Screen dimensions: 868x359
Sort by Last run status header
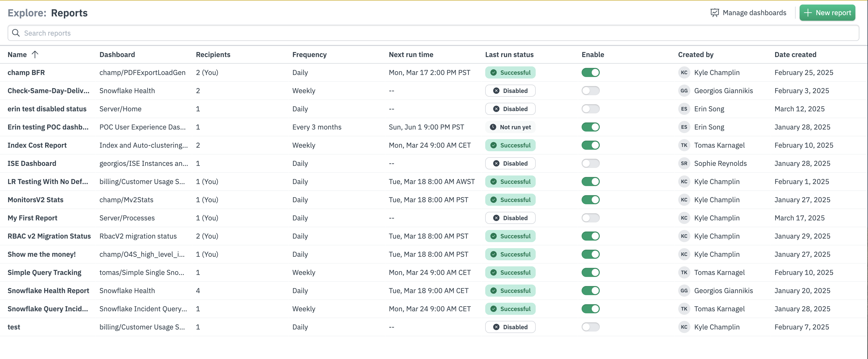click(509, 55)
